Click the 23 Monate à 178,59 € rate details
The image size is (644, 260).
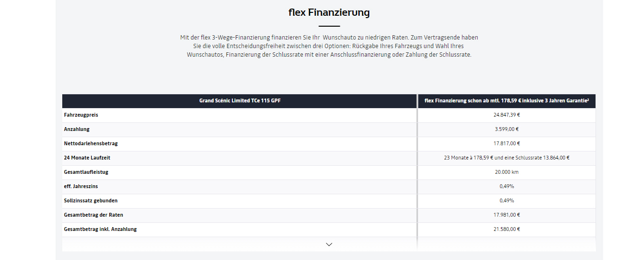507,158
